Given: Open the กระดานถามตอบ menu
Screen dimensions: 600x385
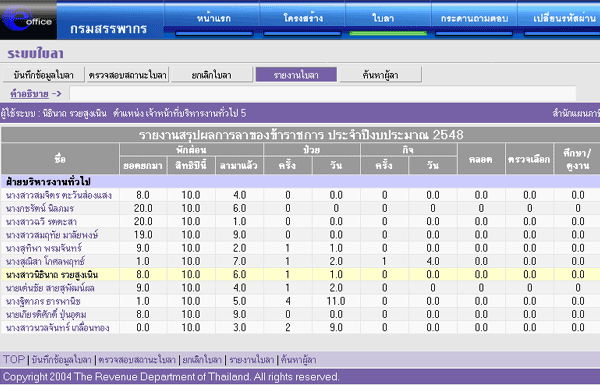Looking at the screenshot, I should click(474, 18).
